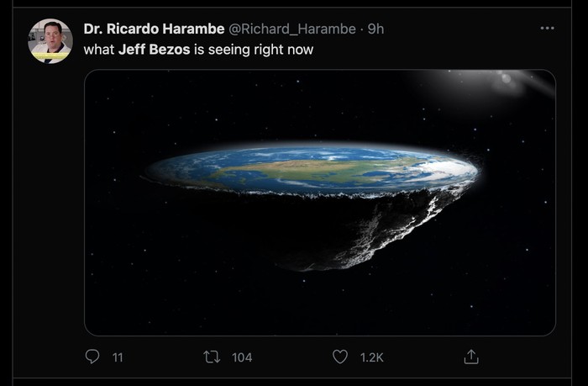Like the tweet with the heart icon
The width and height of the screenshot is (588, 386).
(339, 357)
